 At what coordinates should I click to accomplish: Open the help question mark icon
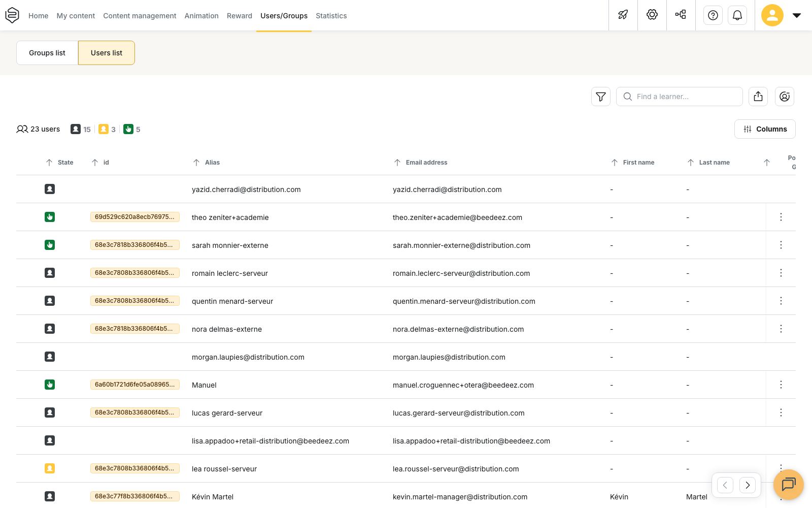coord(713,15)
